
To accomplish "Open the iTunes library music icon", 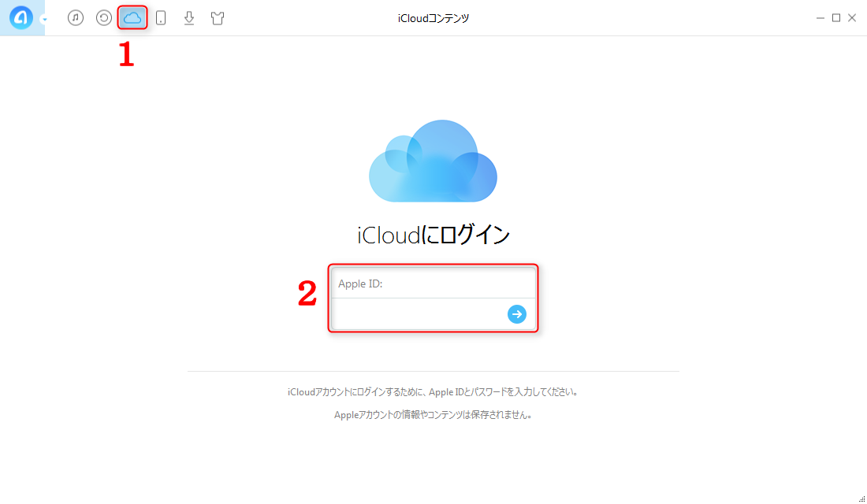I will [x=76, y=17].
